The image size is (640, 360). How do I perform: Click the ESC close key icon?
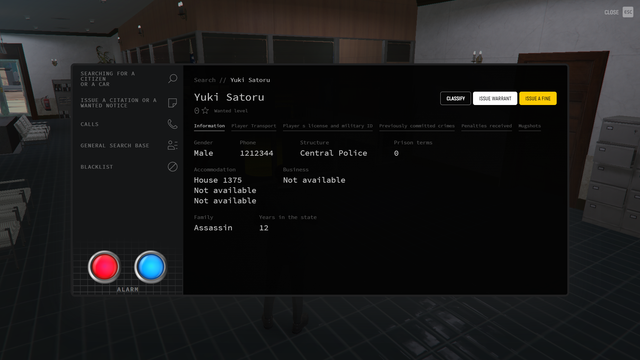click(x=628, y=12)
